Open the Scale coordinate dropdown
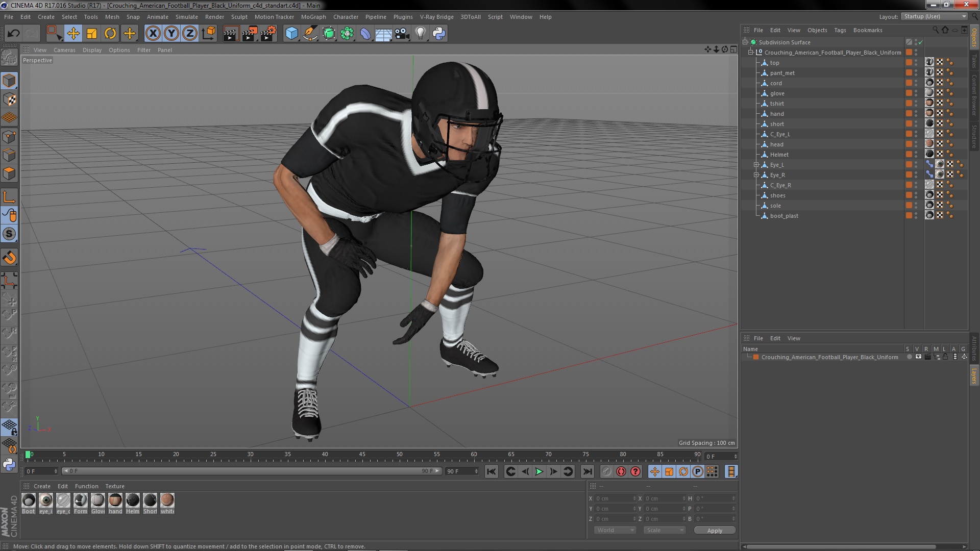This screenshot has width=980, height=551. 664,530
